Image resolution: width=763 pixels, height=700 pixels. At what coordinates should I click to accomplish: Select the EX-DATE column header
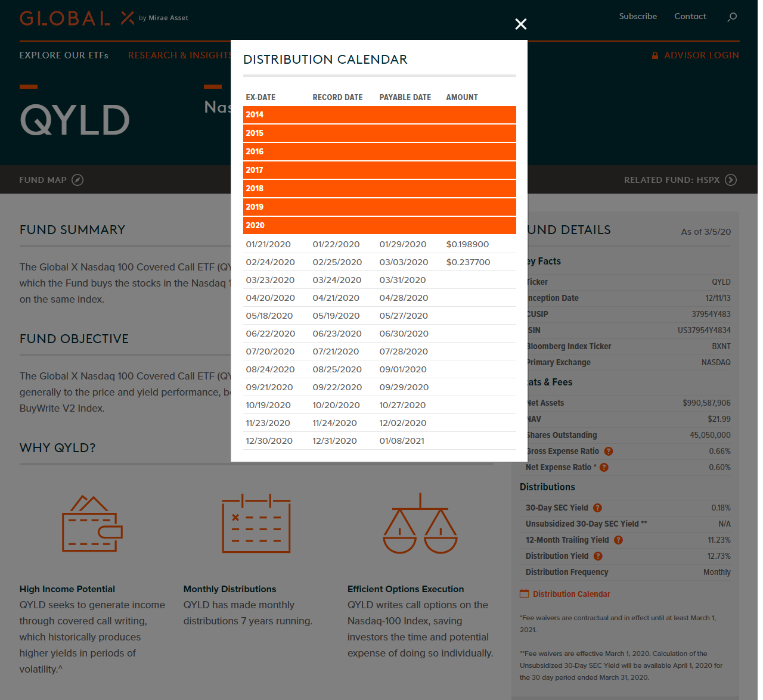tap(260, 98)
